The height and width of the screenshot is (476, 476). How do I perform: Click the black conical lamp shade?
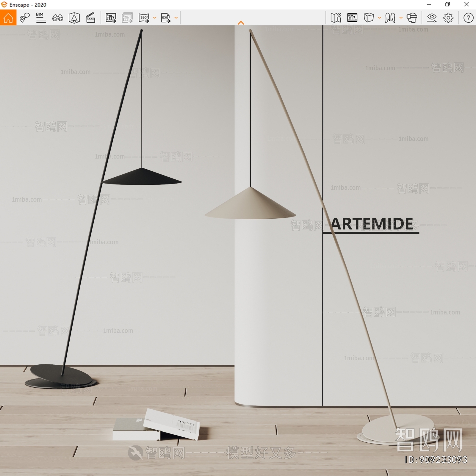coord(142,177)
